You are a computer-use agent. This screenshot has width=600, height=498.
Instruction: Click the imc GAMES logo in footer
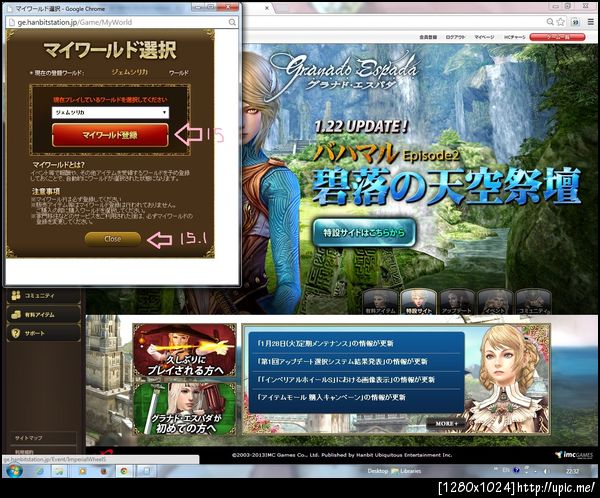(574, 455)
